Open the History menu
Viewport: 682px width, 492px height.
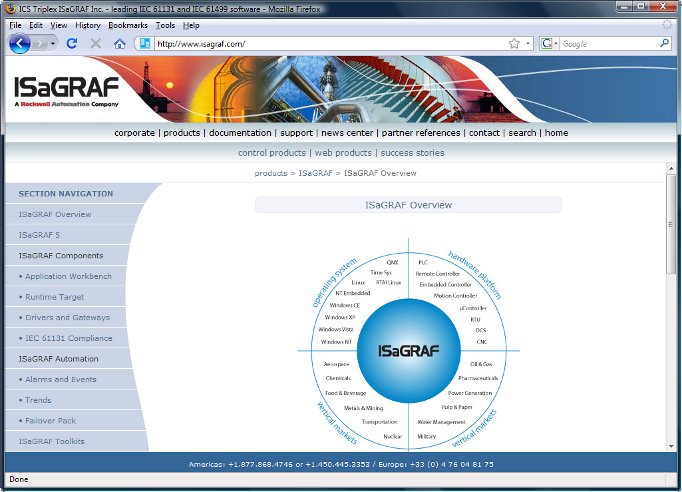[x=87, y=25]
